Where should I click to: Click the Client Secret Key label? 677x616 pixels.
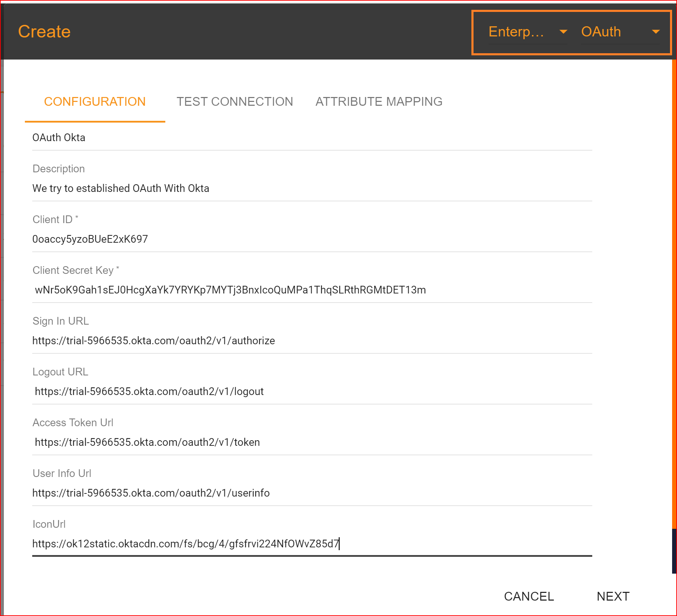click(76, 270)
